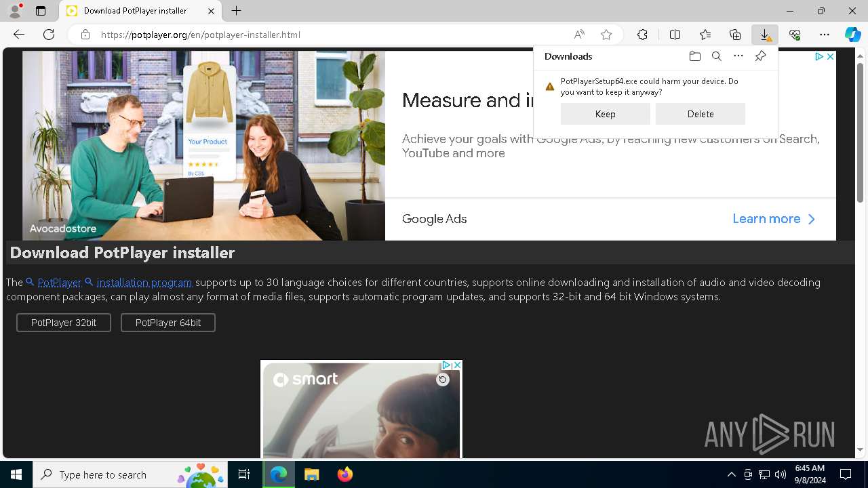Open File Explorer from taskbar

312,474
